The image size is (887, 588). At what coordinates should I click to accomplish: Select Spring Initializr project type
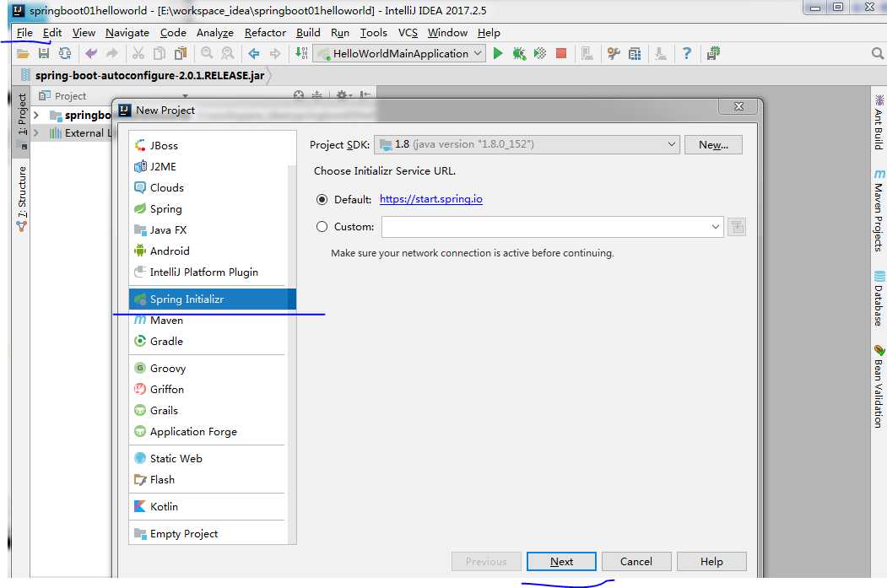[x=212, y=299]
